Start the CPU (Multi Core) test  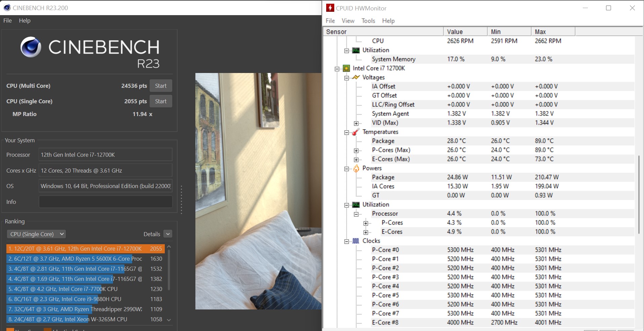pyautogui.click(x=161, y=86)
